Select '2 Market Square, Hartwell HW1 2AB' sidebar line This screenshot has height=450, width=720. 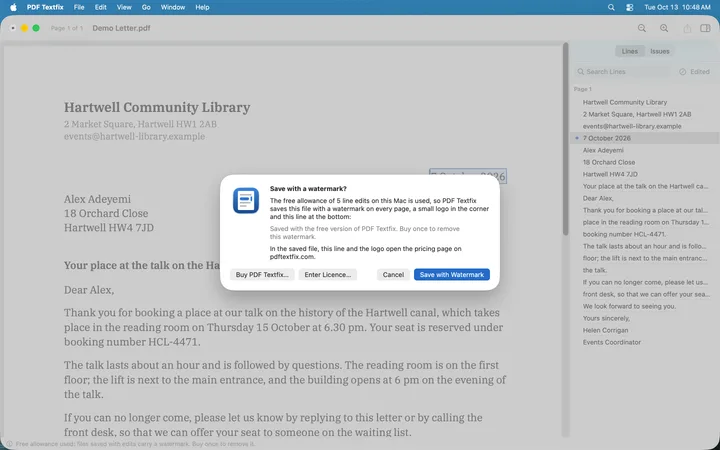645,114
